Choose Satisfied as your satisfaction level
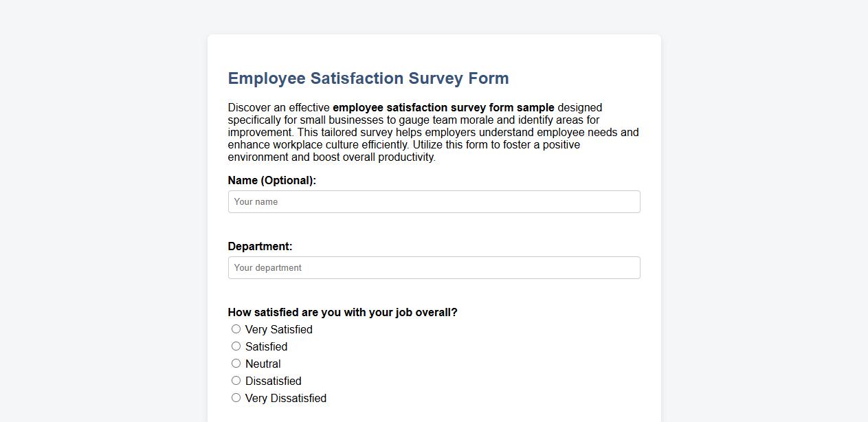The height and width of the screenshot is (422, 868). (236, 346)
